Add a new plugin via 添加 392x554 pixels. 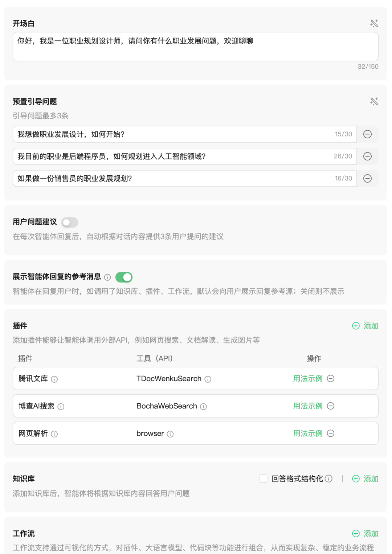366,326
